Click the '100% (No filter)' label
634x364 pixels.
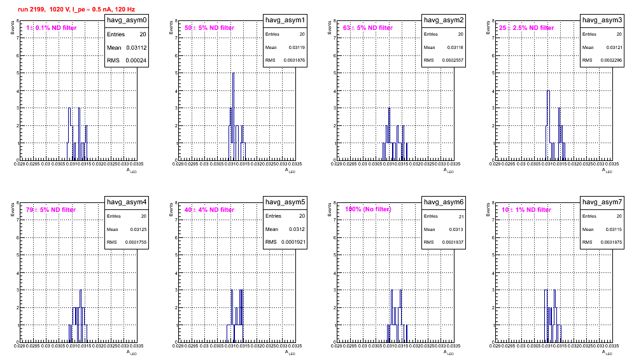pos(369,209)
